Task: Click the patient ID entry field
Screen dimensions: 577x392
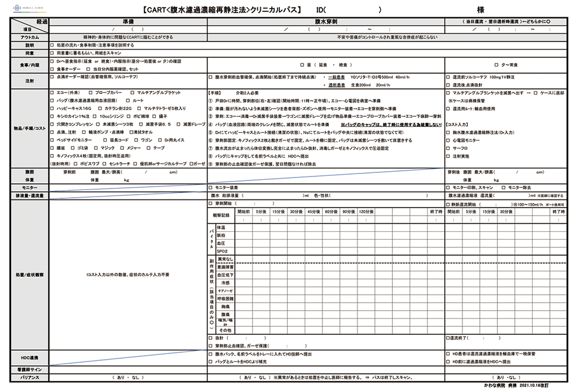Action: (352, 10)
